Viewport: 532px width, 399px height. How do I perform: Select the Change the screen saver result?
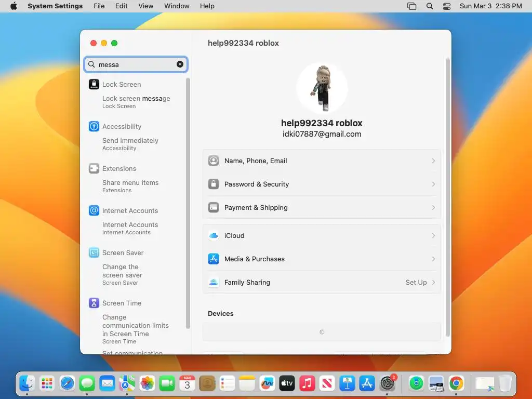[122, 274]
